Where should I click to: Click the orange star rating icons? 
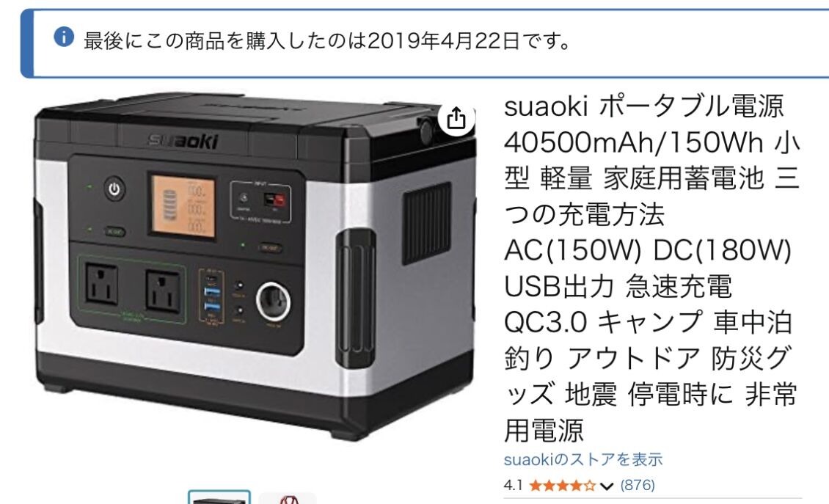point(563,486)
